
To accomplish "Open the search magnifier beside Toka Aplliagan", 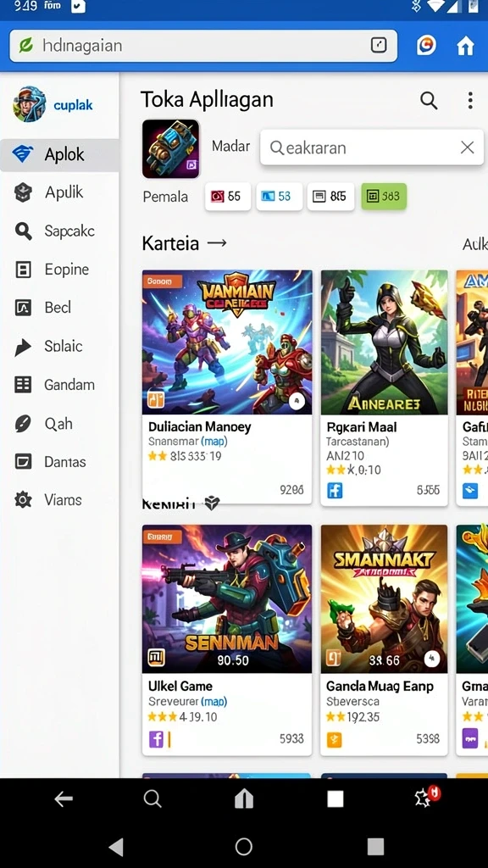I will [429, 100].
